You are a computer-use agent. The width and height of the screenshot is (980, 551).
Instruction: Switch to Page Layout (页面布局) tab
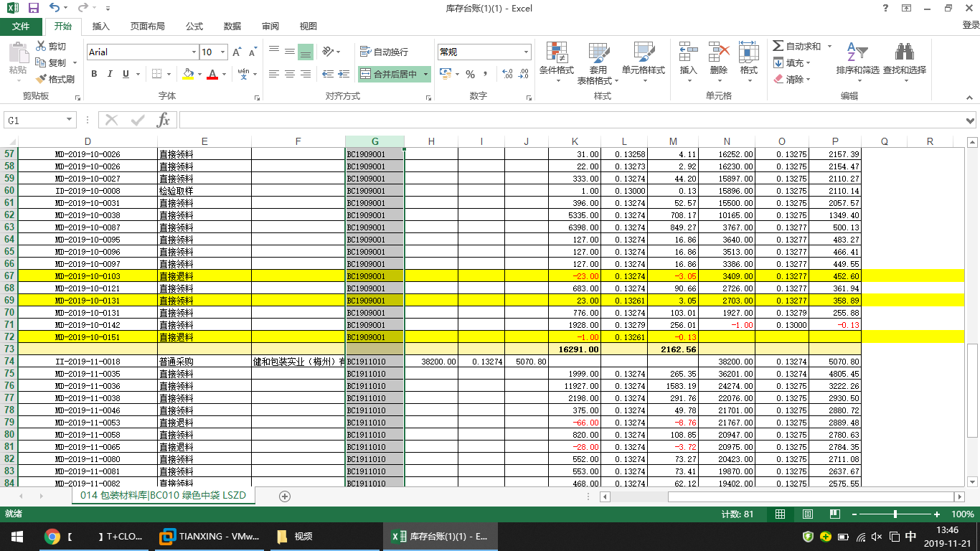148,27
